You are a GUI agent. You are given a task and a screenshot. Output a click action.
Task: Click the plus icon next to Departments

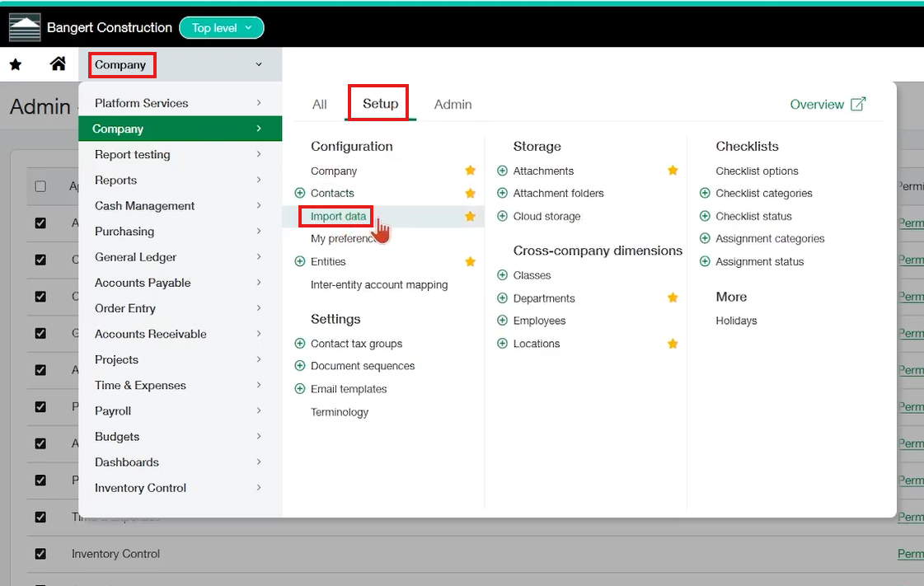tap(502, 298)
